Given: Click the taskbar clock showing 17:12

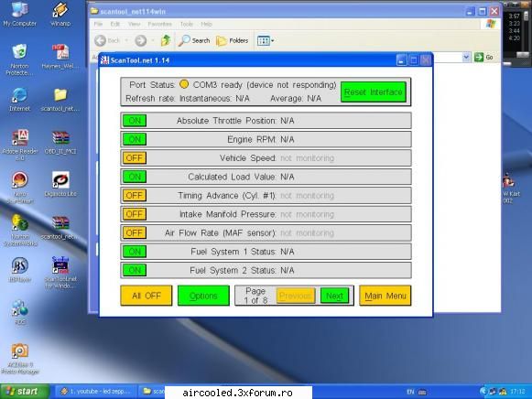Looking at the screenshot, I should coord(517,392).
